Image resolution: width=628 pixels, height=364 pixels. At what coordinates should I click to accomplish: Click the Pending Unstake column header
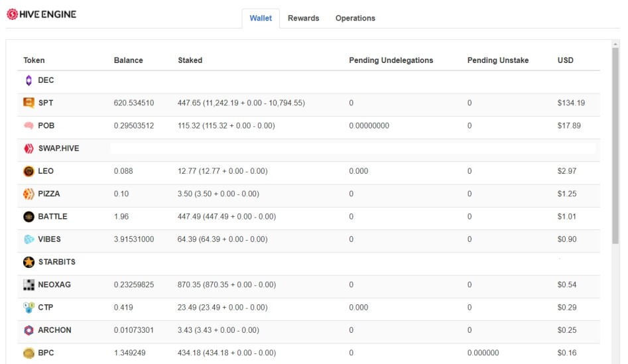(x=498, y=60)
